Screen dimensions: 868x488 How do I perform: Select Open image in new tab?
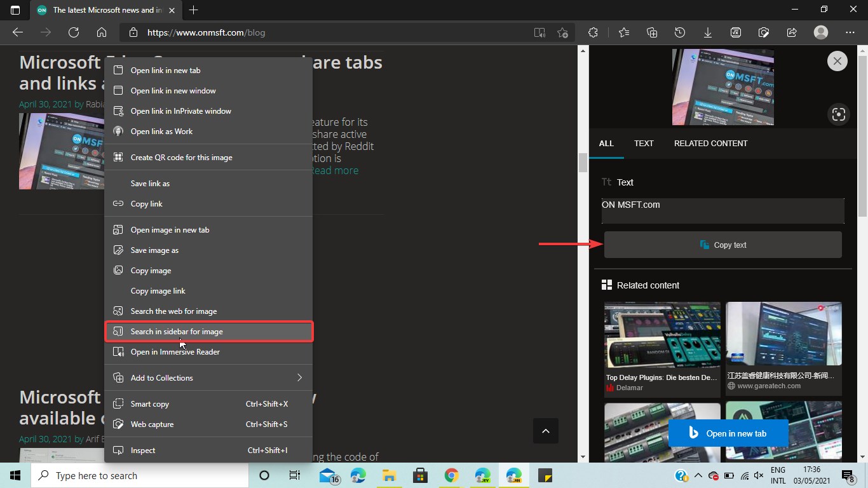coord(208,230)
